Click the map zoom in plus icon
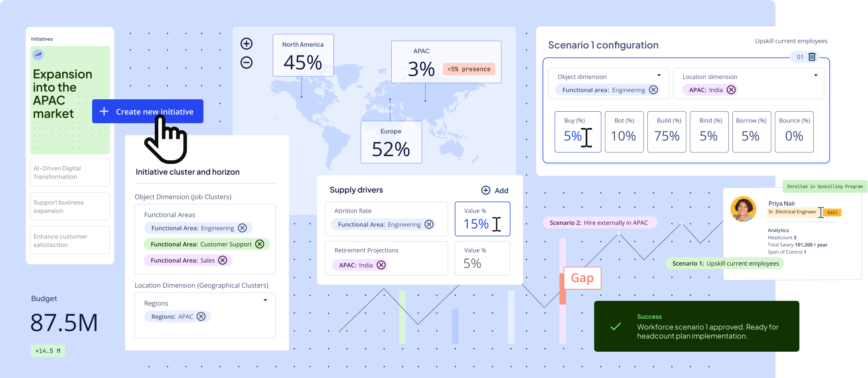 click(247, 43)
